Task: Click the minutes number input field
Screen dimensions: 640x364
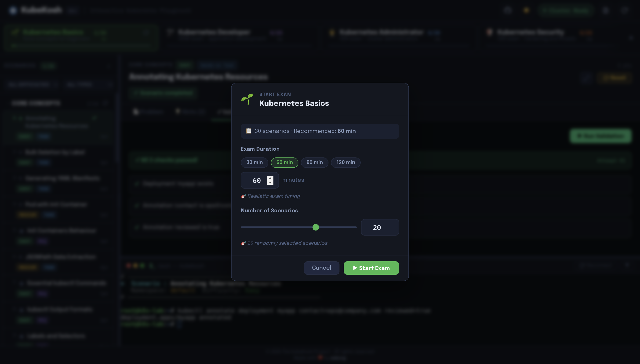Action: [x=259, y=180]
